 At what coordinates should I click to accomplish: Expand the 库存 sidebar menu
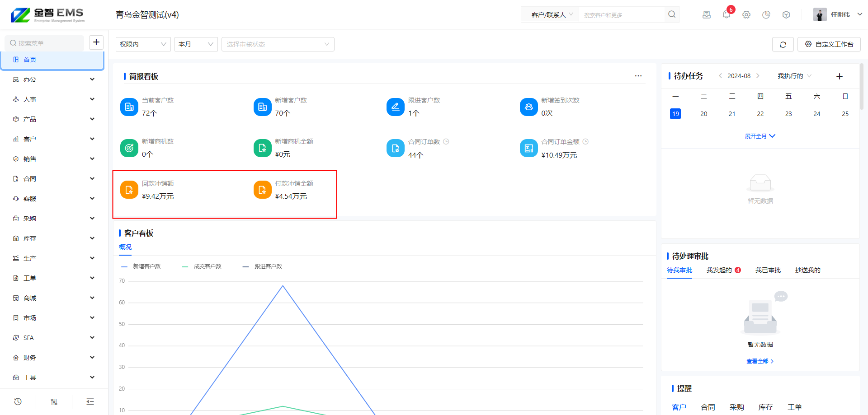pos(54,238)
